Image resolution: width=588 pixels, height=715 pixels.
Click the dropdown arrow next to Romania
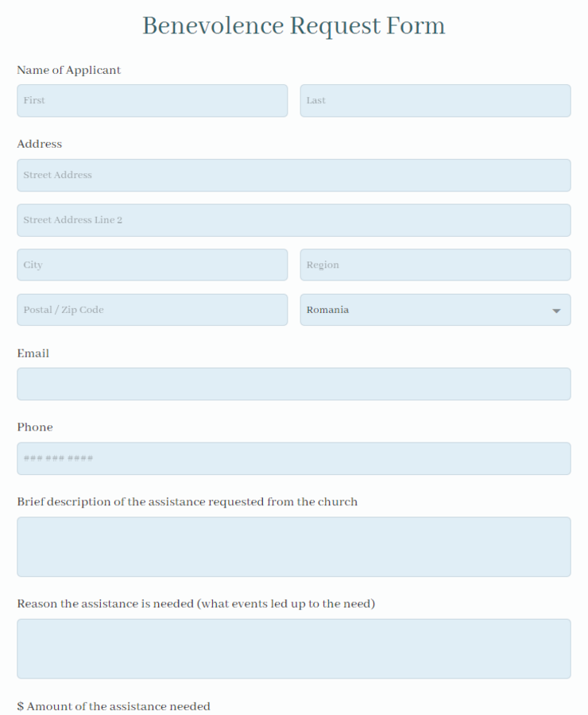point(556,310)
